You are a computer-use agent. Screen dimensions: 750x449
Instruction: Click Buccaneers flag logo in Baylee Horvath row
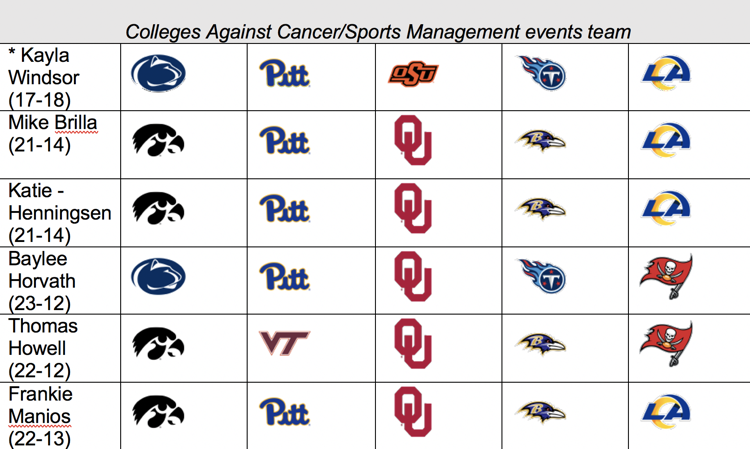(666, 277)
